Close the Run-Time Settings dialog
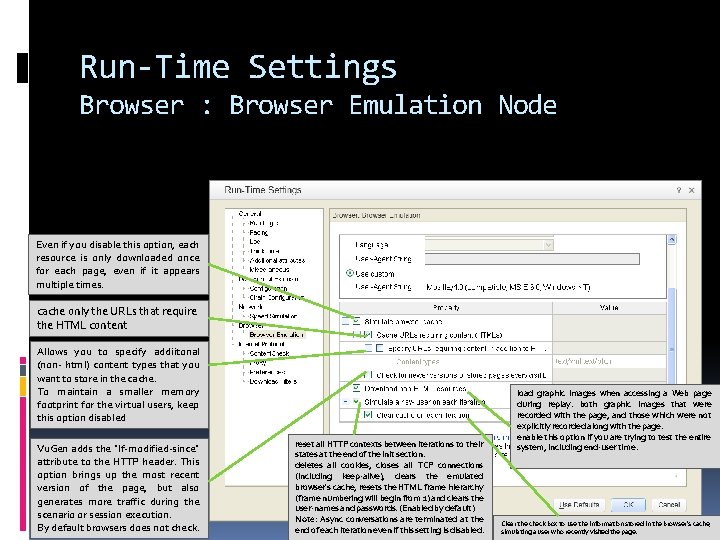The width and height of the screenshot is (720, 540). point(692,190)
